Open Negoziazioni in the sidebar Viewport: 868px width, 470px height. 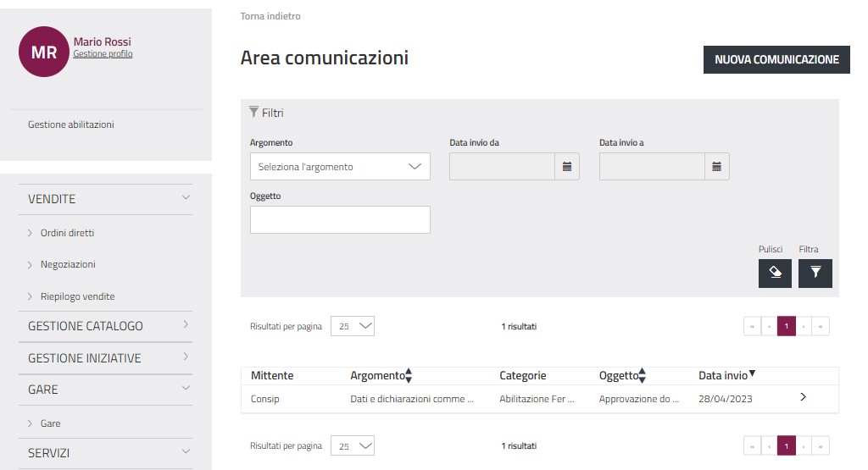coord(68,264)
